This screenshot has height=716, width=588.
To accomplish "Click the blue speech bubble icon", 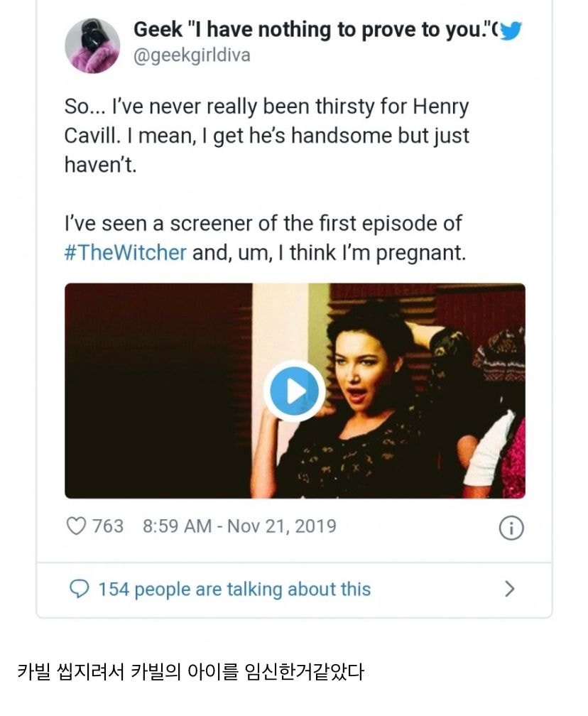I will [x=80, y=589].
